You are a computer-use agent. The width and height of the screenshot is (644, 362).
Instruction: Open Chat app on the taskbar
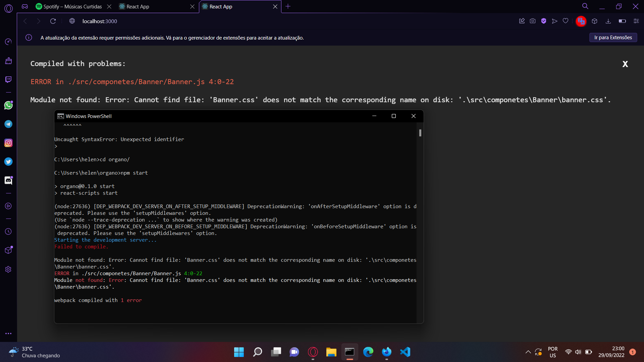pyautogui.click(x=294, y=352)
